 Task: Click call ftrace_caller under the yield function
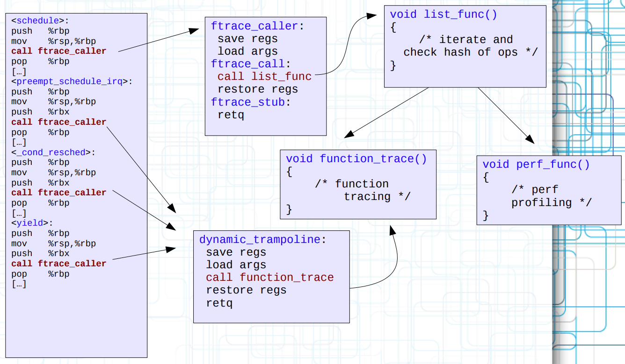pyautogui.click(x=58, y=264)
